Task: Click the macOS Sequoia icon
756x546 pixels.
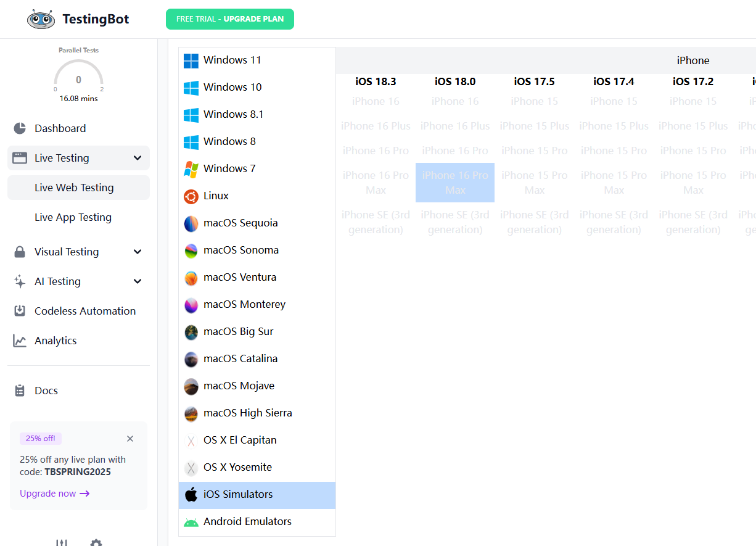Action: point(191,223)
